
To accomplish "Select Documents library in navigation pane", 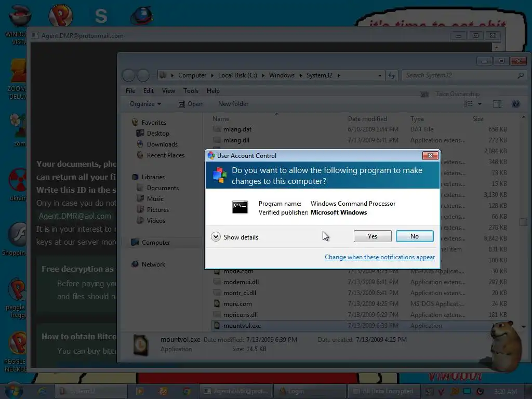I will click(x=163, y=188).
